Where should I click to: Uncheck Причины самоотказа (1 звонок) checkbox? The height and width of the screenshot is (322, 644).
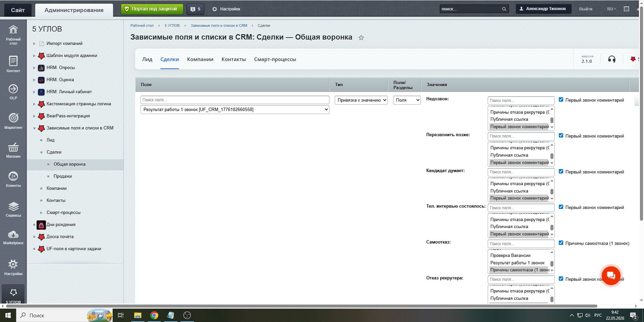(x=561, y=243)
